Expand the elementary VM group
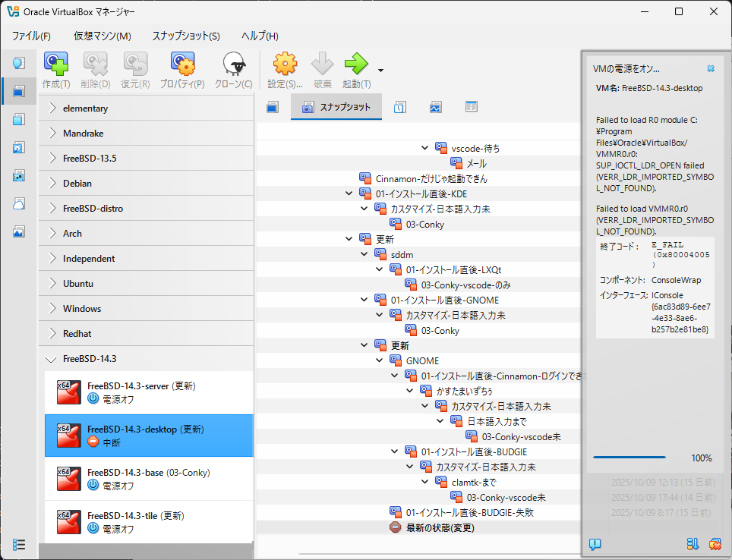The width and height of the screenshot is (732, 560). click(52, 109)
